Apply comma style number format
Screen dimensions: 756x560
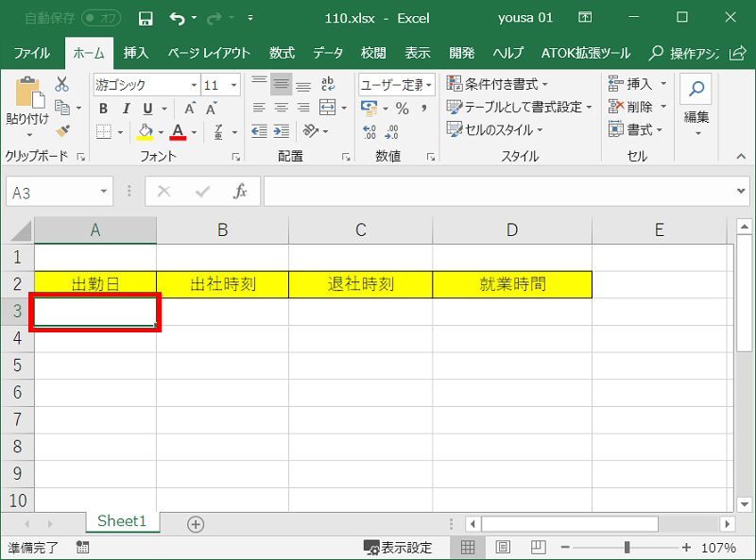(x=423, y=108)
